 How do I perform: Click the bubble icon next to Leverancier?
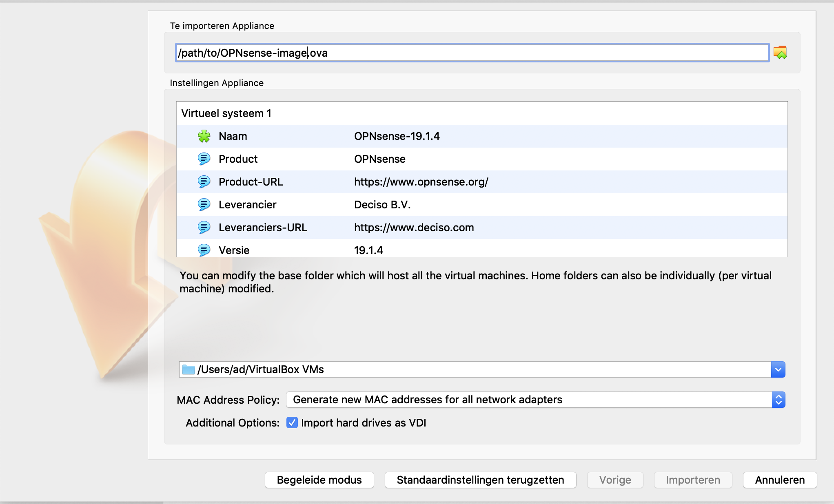[x=204, y=205]
